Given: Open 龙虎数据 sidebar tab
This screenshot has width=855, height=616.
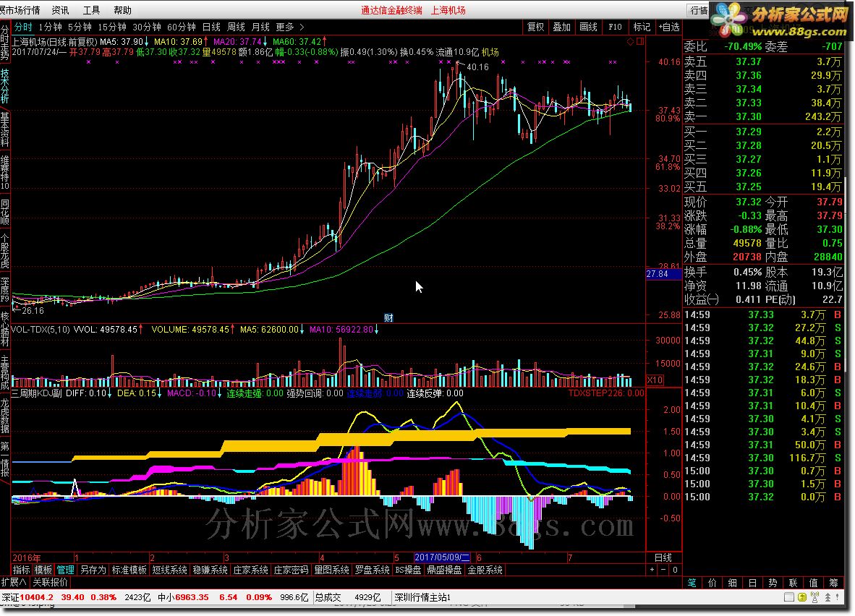Looking at the screenshot, I should click(x=5, y=416).
